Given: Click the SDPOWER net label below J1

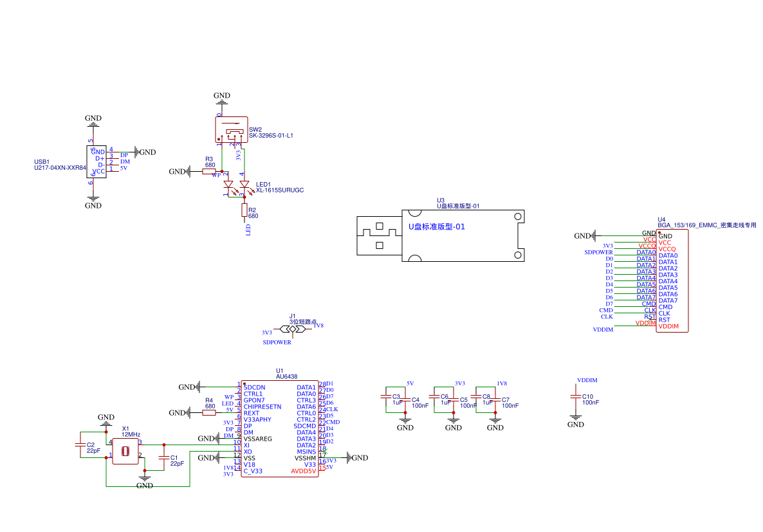Looking at the screenshot, I should 277,342.
